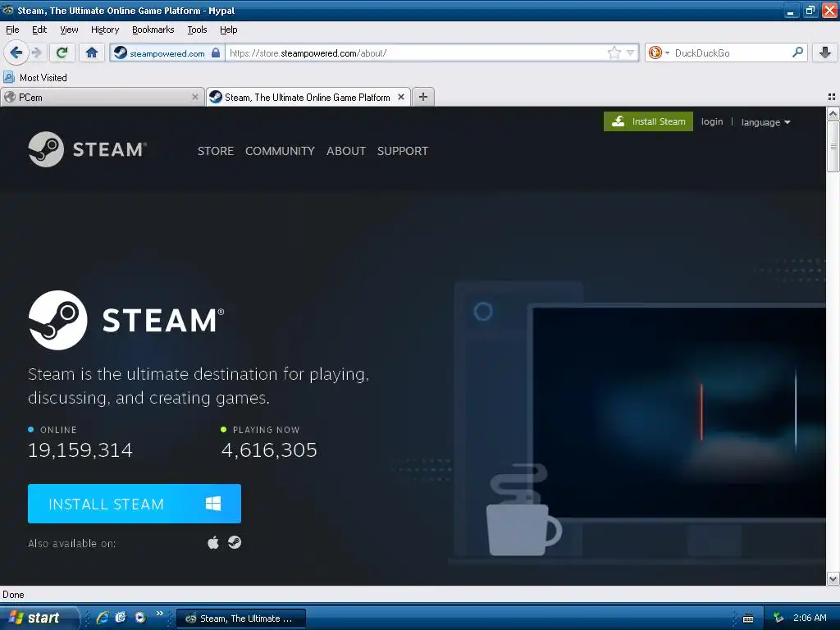Open the Help menu
This screenshot has height=630, width=840.
pos(229,30)
